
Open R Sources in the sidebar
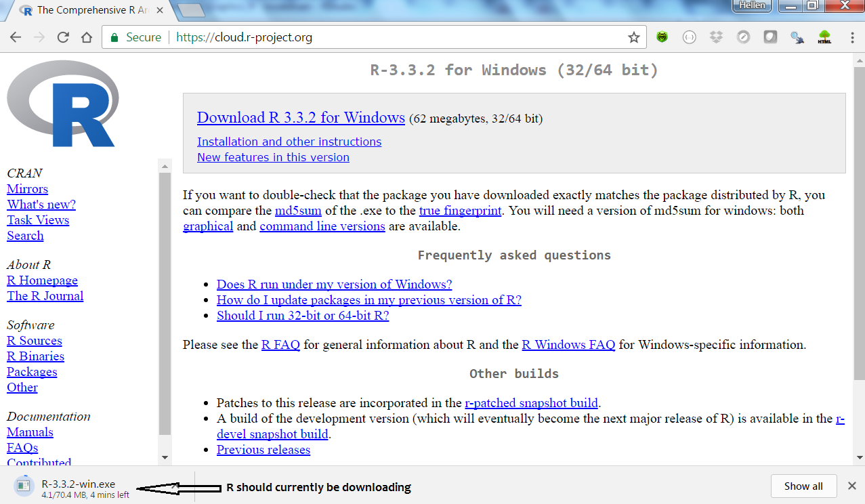click(x=35, y=341)
